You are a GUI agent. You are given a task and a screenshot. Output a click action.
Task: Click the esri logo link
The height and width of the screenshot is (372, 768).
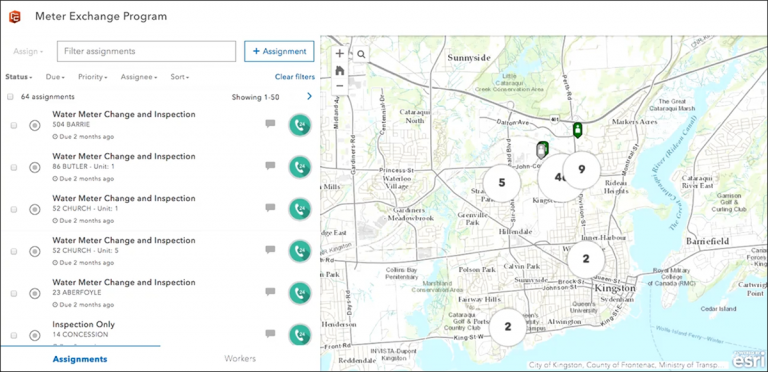(x=748, y=360)
